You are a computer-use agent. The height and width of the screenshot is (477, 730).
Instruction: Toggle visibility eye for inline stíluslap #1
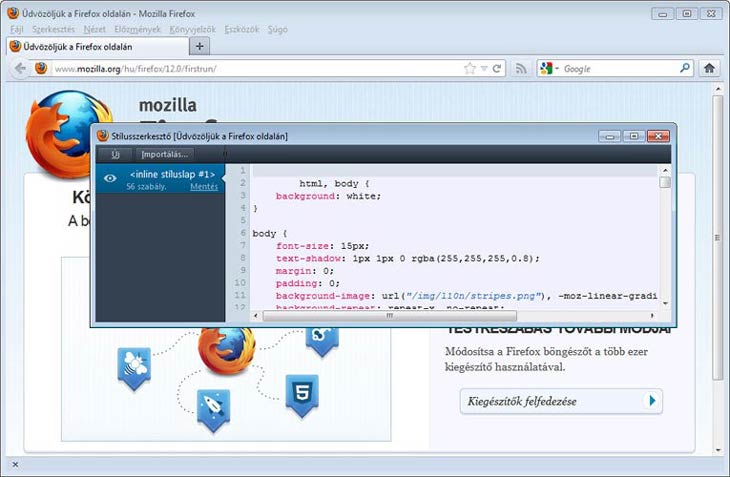[110, 178]
